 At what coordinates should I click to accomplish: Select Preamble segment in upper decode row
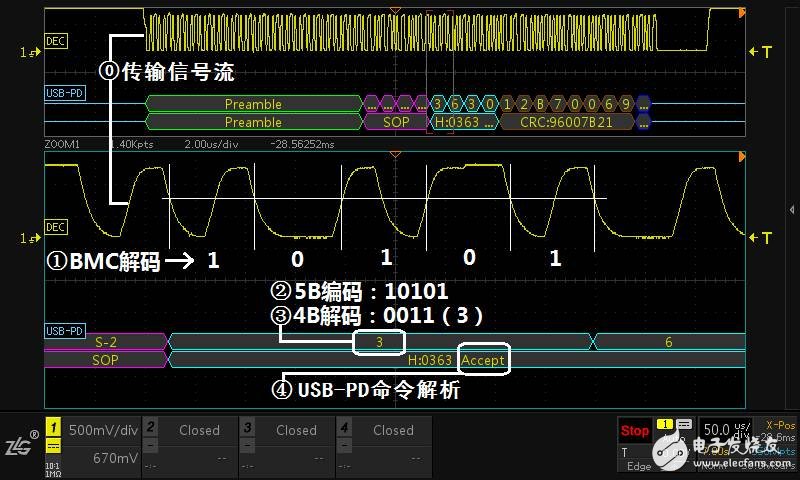click(254, 104)
